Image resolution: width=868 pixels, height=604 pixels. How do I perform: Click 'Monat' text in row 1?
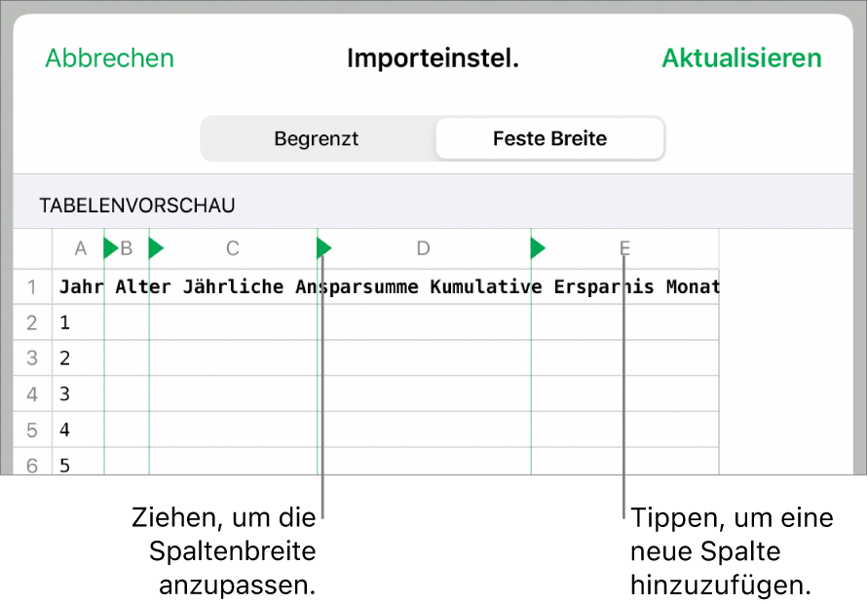pyautogui.click(x=693, y=286)
